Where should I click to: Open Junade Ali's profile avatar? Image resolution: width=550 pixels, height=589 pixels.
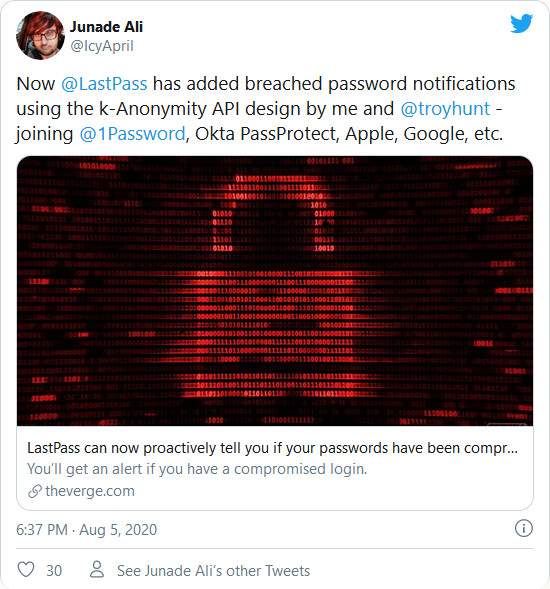click(x=40, y=35)
